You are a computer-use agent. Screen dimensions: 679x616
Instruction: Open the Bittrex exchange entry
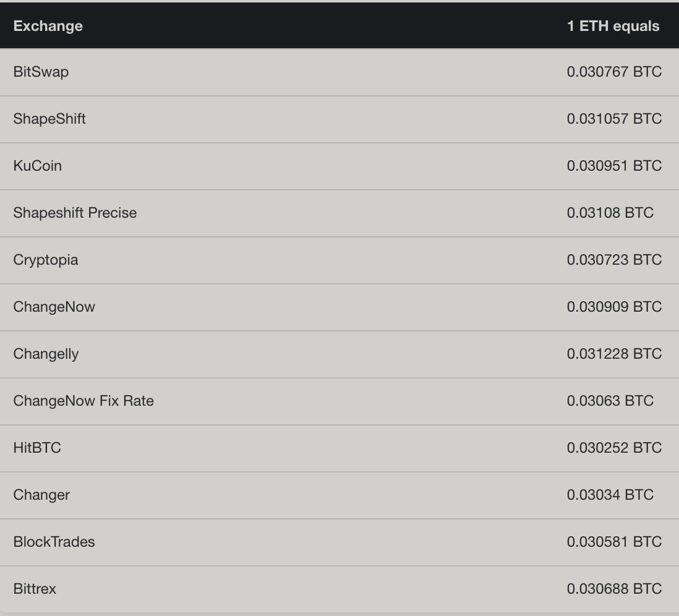pos(339,589)
